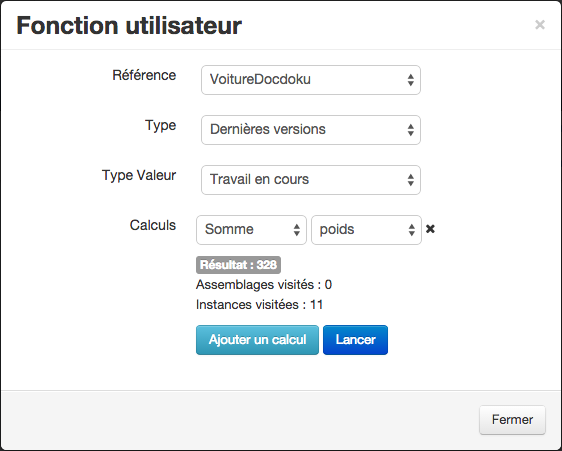Click the Type field label
The height and width of the screenshot is (451, 562).
click(160, 125)
